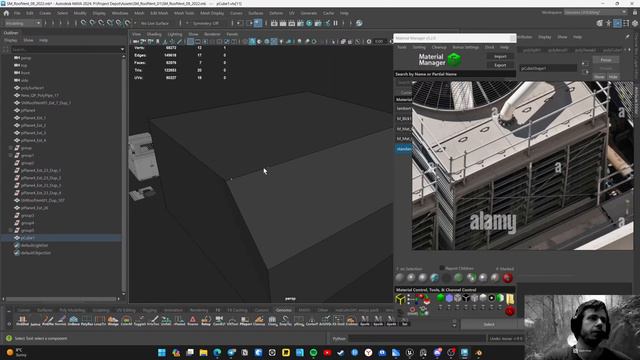Open the Symmetry dropdown
The width and height of the screenshot is (640, 360).
click(205, 23)
